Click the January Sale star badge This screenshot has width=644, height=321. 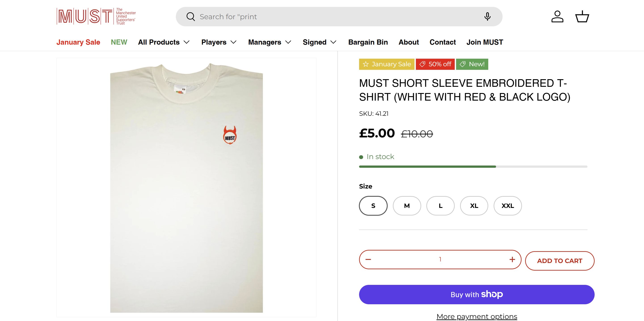(x=387, y=64)
